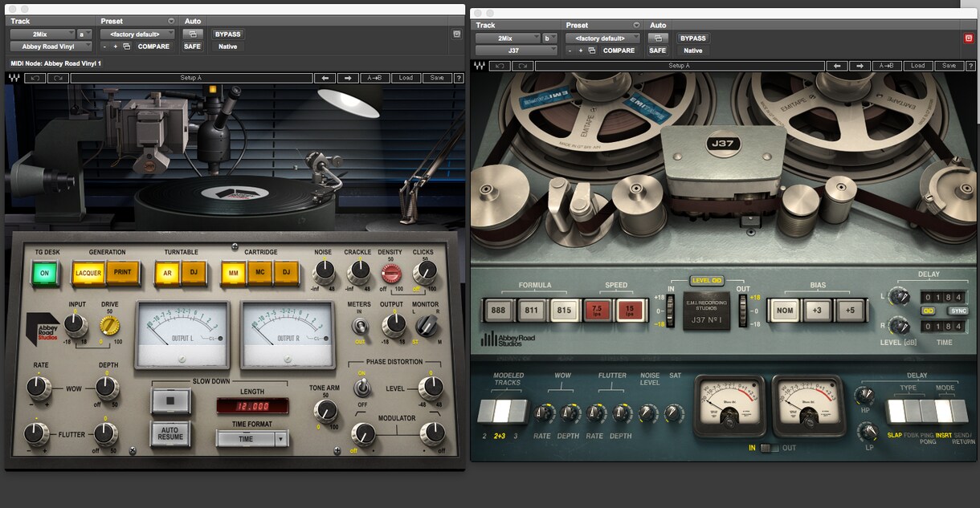Click the undo arrow in J37 toolbar
Image resolution: width=980 pixels, height=508 pixels.
pyautogui.click(x=500, y=66)
